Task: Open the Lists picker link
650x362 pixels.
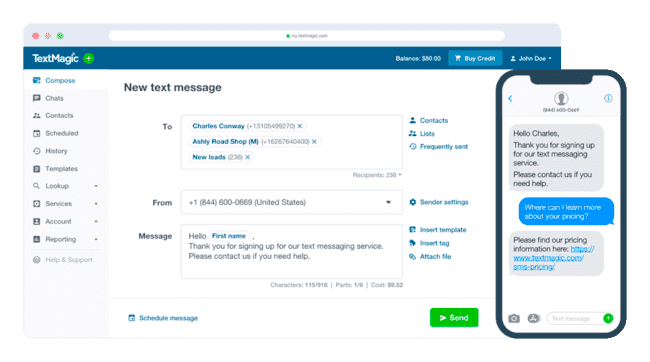Action: coord(427,134)
